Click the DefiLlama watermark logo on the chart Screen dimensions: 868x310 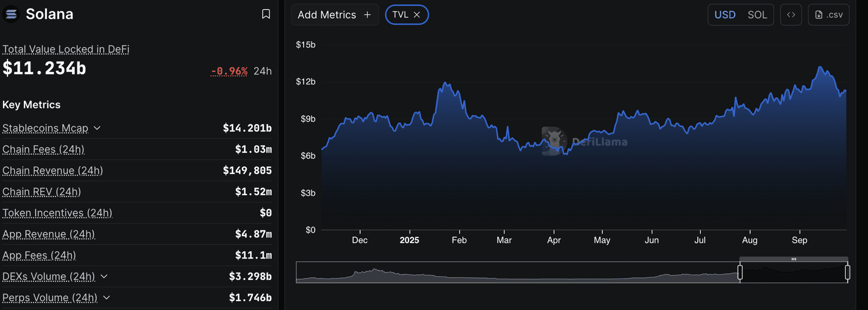553,141
